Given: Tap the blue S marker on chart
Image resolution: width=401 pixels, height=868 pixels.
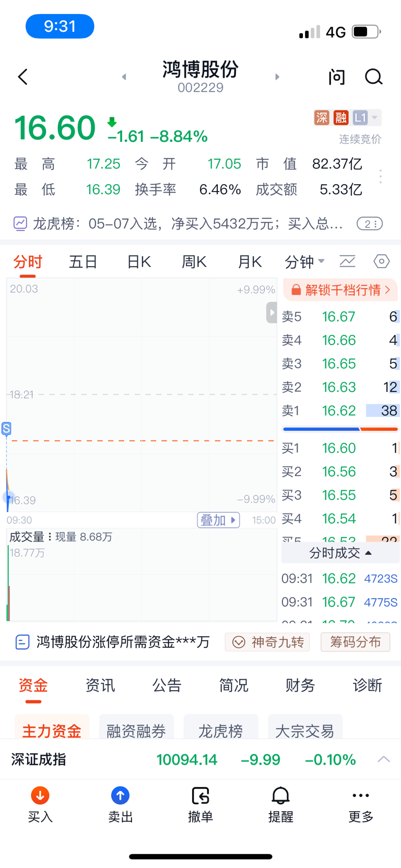Looking at the screenshot, I should click(x=6, y=429).
